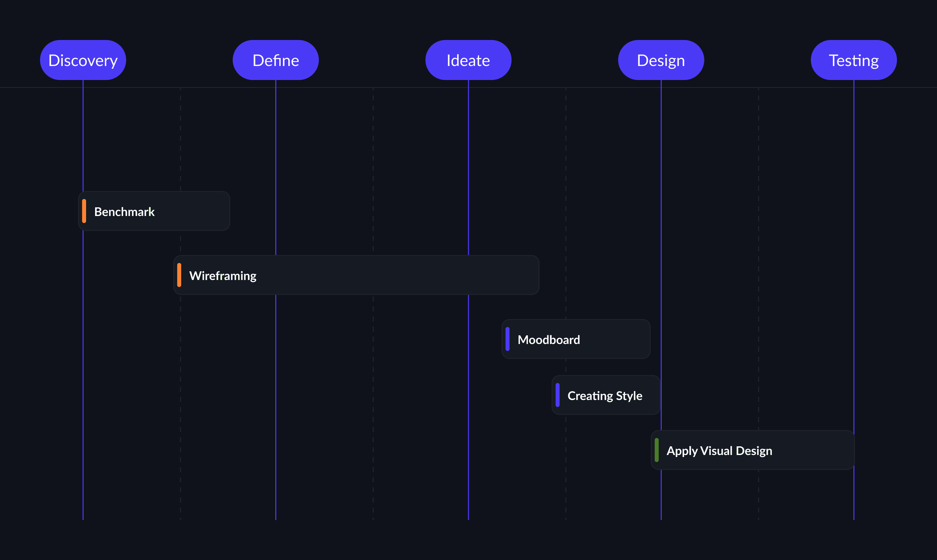Screen dimensions: 937x560
Task: Click orange status marker on Wireframing
Action: click(x=179, y=275)
